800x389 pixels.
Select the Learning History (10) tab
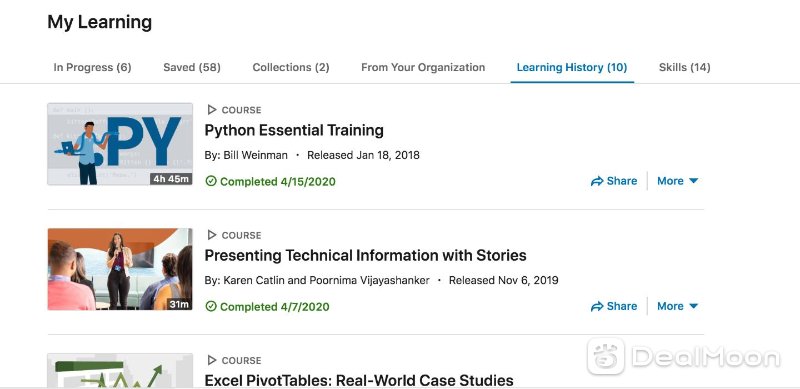click(572, 67)
